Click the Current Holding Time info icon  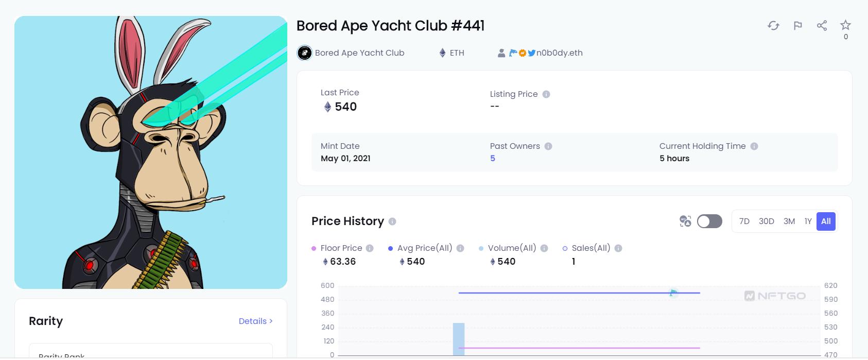pos(754,146)
